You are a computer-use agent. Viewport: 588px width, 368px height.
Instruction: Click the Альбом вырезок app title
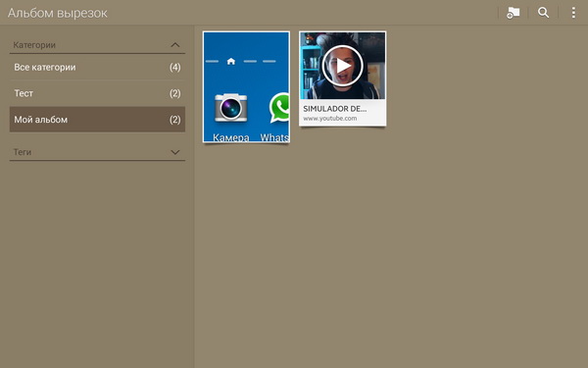(58, 13)
